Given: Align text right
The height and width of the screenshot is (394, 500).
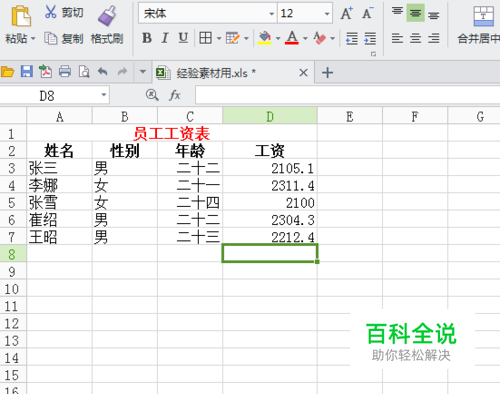Looking at the screenshot, I should (434, 38).
